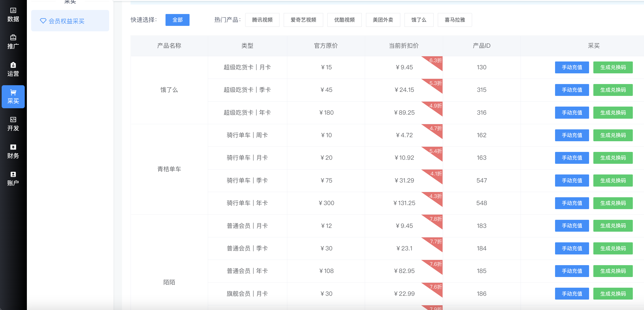Open the 数据 section in sidebar
Image resolution: width=644 pixels, height=310 pixels.
point(13,15)
